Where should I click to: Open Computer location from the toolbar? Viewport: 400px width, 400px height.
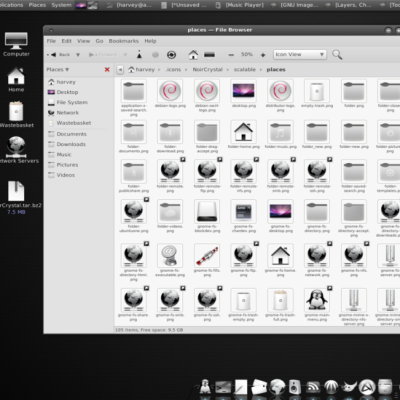209,55
